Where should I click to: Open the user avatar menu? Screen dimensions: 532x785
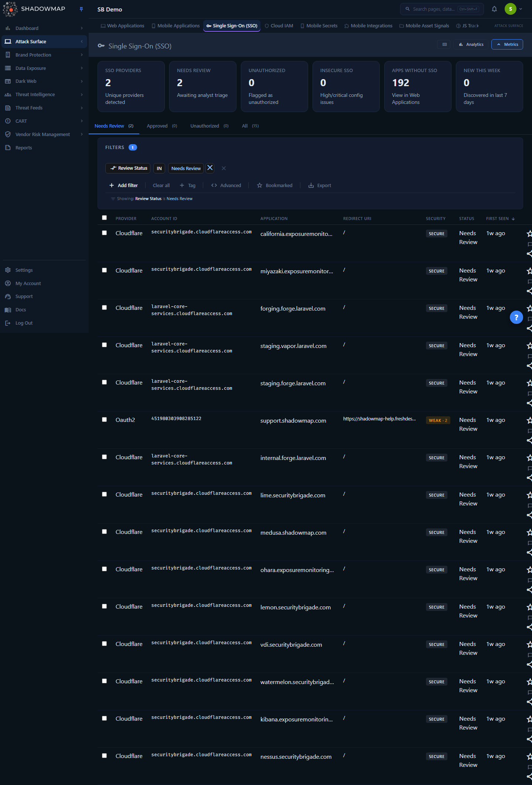(514, 9)
